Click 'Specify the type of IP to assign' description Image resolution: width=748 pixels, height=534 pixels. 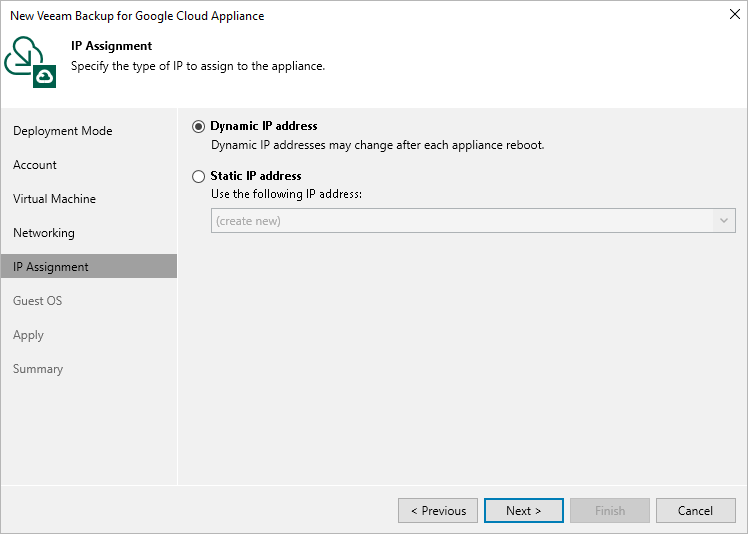coord(198,66)
